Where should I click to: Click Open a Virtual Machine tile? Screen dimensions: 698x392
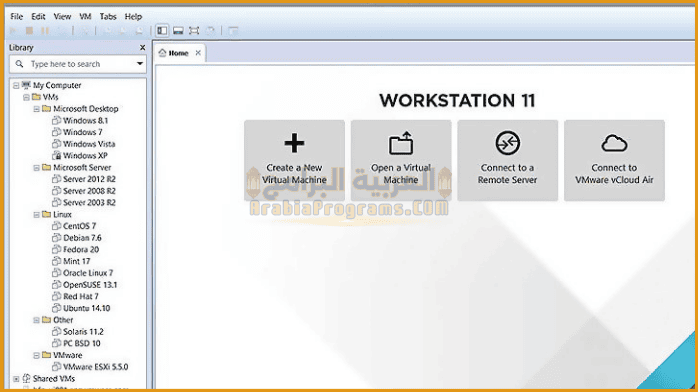click(x=401, y=161)
